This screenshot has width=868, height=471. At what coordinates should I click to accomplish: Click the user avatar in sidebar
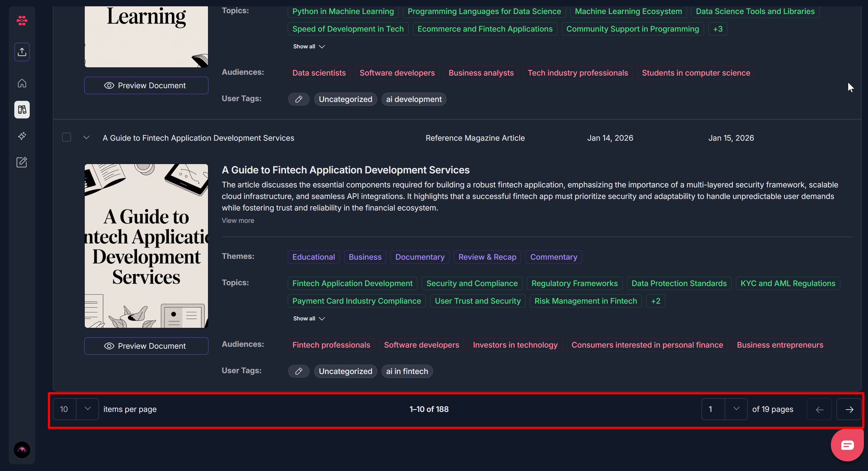22,450
